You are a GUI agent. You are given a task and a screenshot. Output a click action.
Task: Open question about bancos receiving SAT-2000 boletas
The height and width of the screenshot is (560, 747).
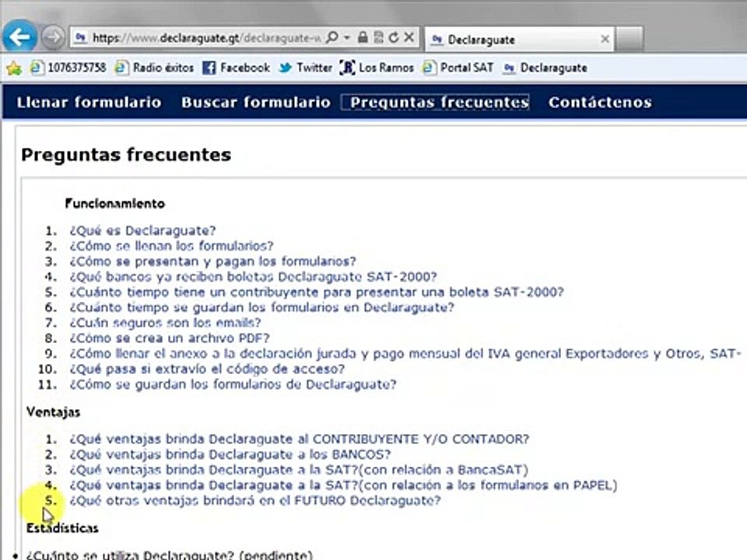click(253, 276)
